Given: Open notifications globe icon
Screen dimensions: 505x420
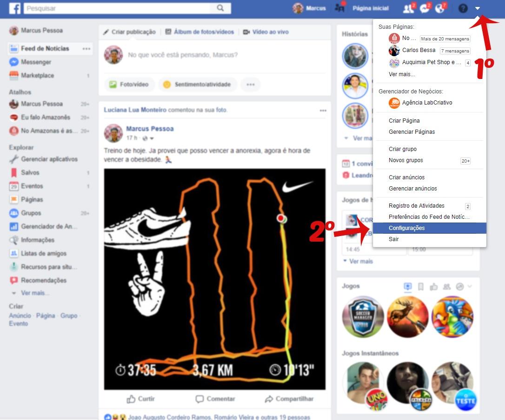Looking at the screenshot, I should click(x=440, y=8).
